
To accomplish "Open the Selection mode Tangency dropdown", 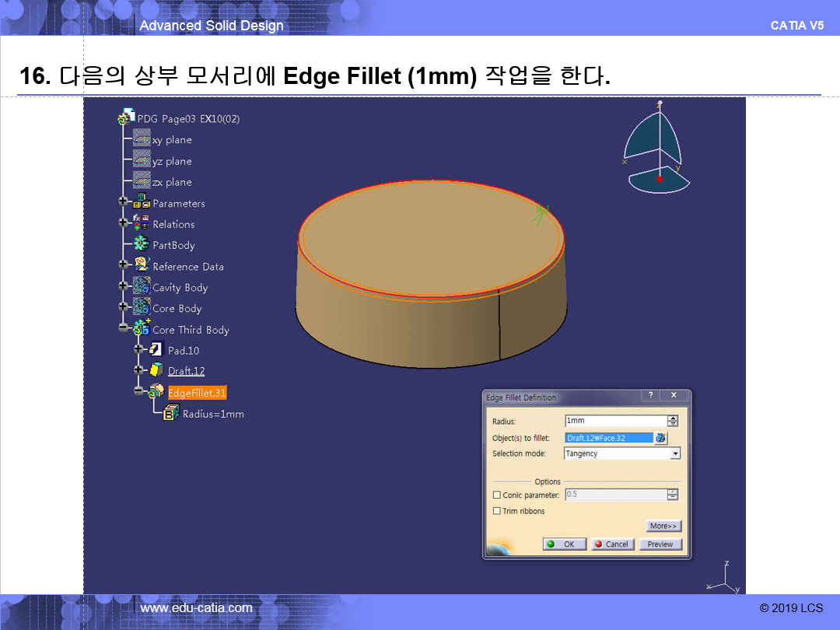I will 674,453.
